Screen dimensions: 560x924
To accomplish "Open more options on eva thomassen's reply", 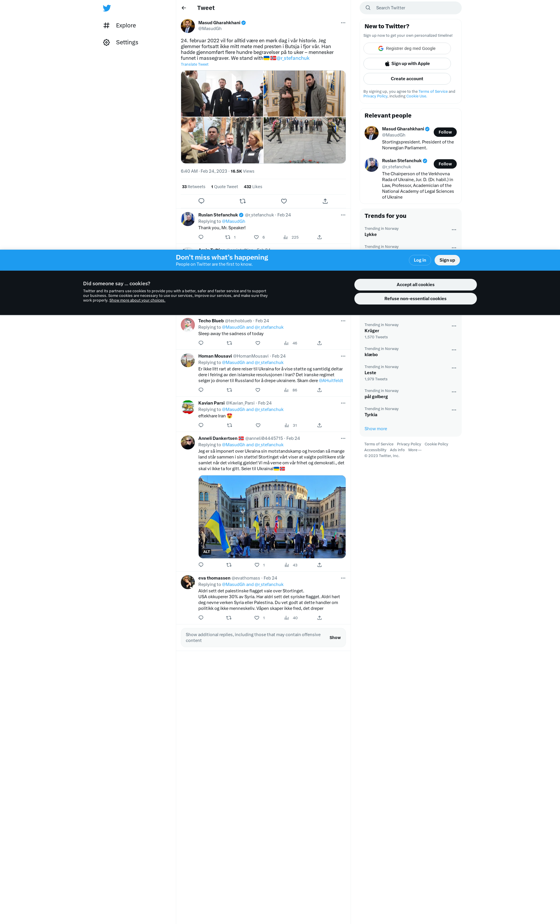I will 343,578.
